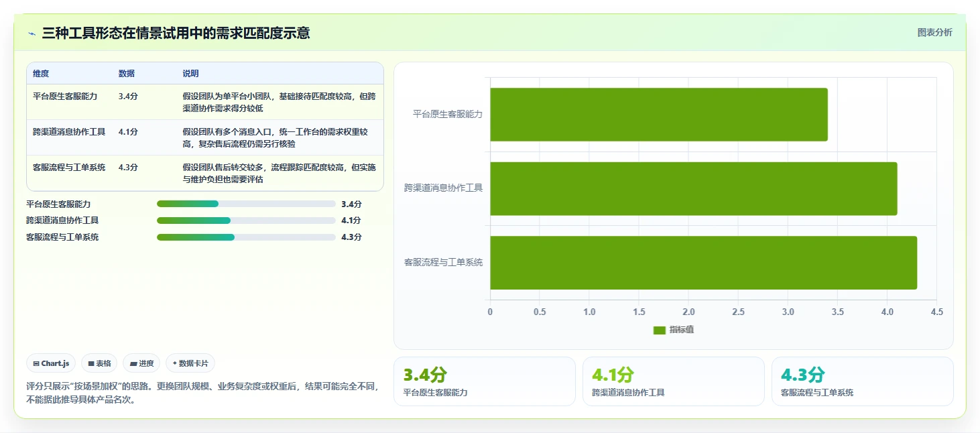
Task: Click progress label 3.4分 beside bar
Action: [x=351, y=204]
